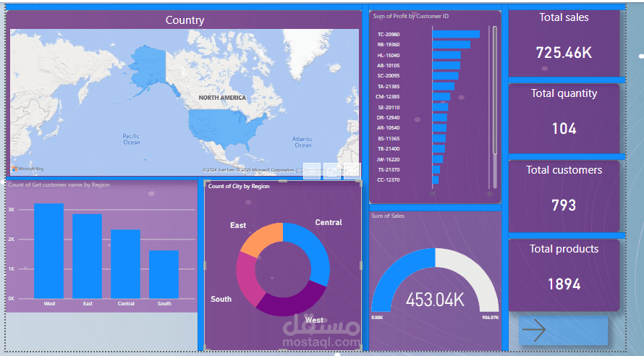Click the Atlantic Ocean map label
This screenshot has height=356, width=644.
coord(302,142)
